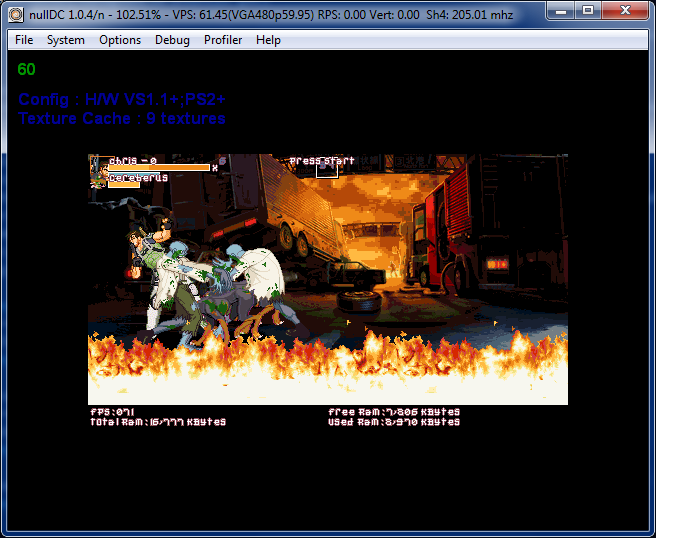This screenshot has width=683, height=538.
Task: Click the 'press start' text in game
Action: 322,161
